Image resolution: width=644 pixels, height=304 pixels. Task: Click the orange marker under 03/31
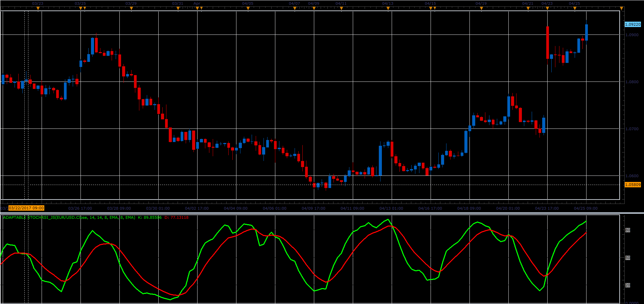click(178, 8)
